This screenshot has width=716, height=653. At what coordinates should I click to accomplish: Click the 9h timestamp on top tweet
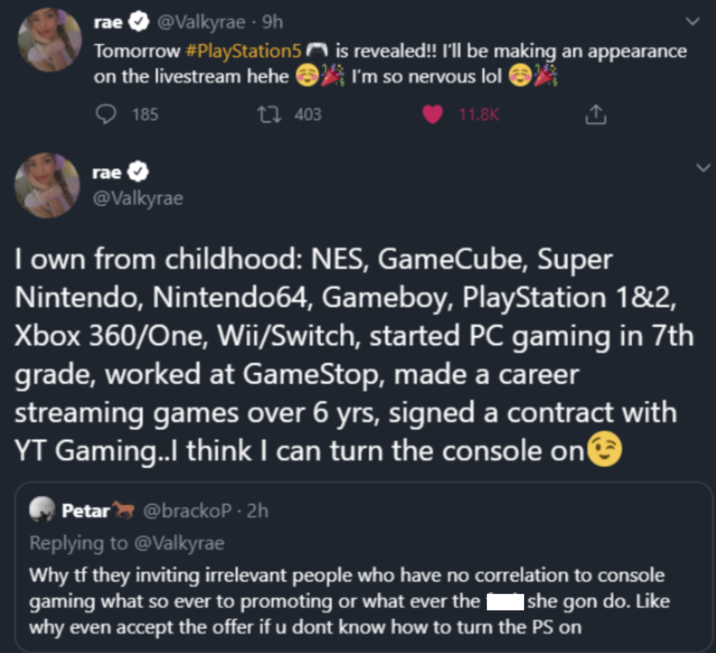[x=271, y=22]
